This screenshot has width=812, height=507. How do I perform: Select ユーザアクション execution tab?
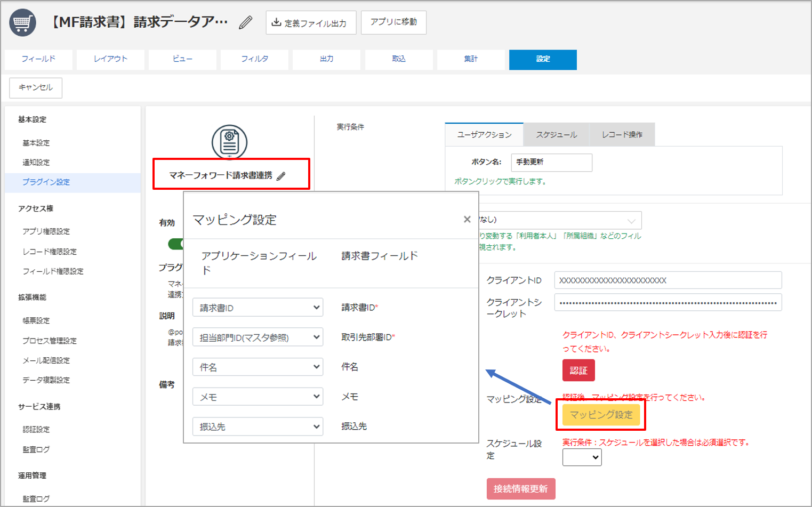point(484,134)
